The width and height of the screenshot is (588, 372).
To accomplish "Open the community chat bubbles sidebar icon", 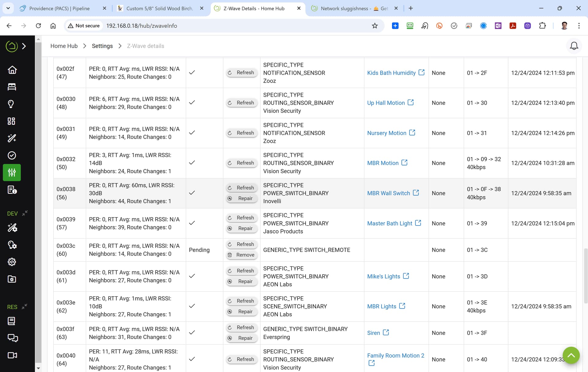I will pyautogui.click(x=13, y=338).
